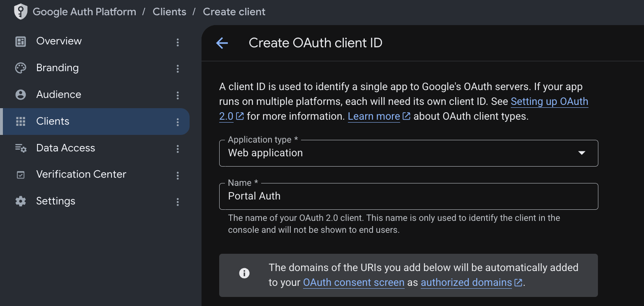Open the three-dot menu beside Settings
This screenshot has width=644, height=306.
pos(178,202)
